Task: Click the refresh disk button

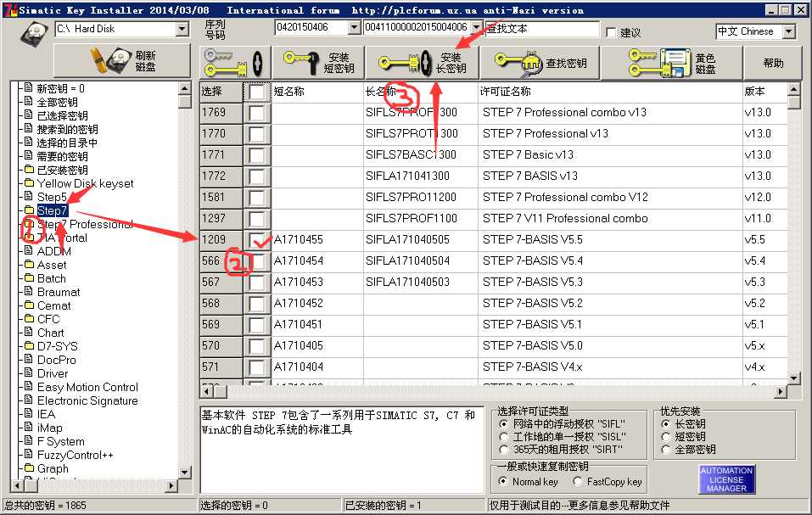Action: click(x=121, y=61)
